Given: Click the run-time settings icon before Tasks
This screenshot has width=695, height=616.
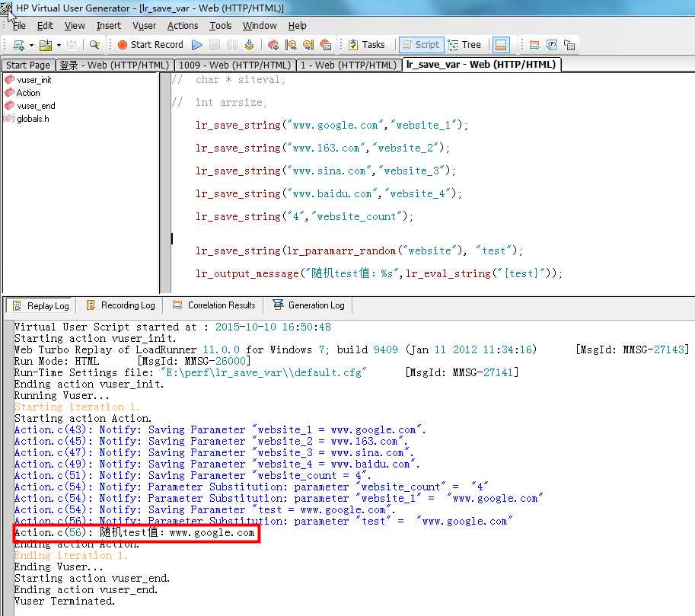Looking at the screenshot, I should coord(326,45).
